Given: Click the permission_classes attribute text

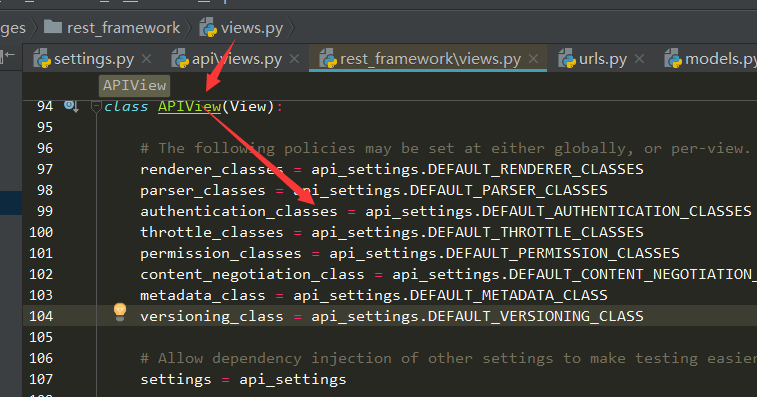Looking at the screenshot, I should click(221, 254).
